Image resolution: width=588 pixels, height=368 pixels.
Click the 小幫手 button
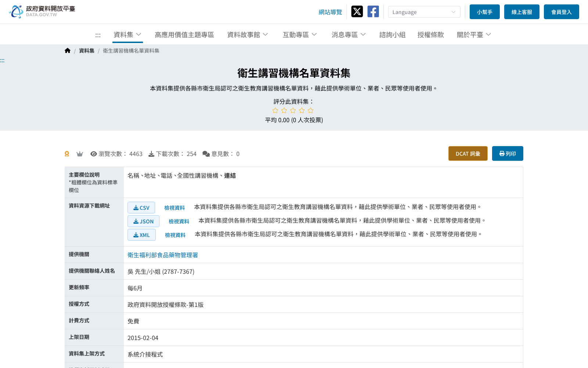click(x=485, y=12)
